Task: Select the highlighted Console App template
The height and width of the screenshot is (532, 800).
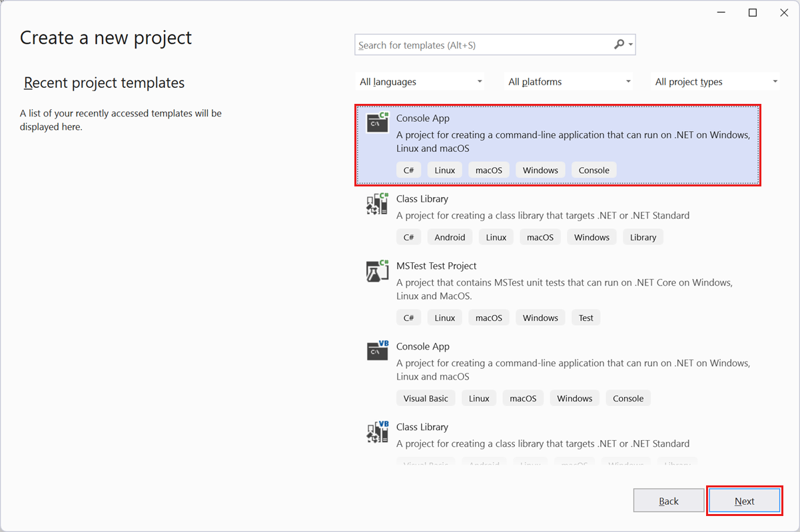Action: pos(558,144)
